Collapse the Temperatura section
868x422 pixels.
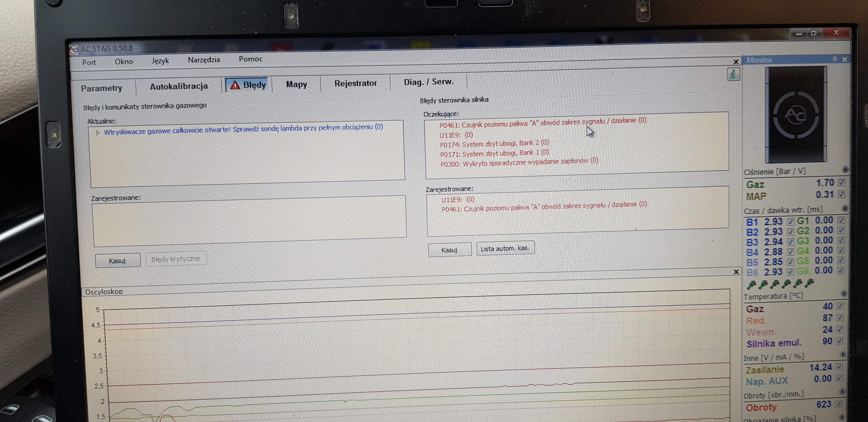[x=843, y=294]
